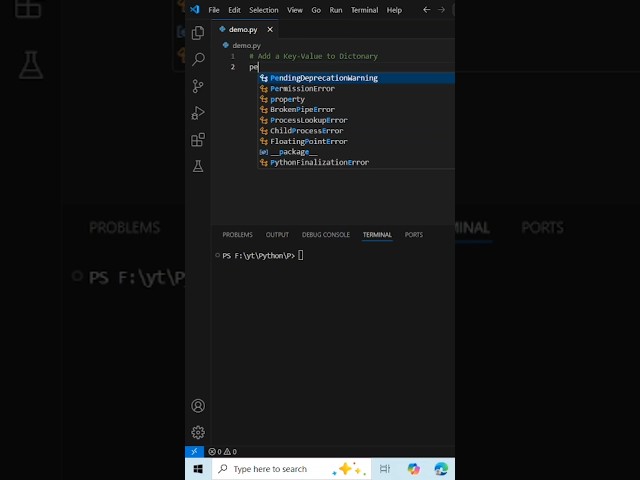Open the Accounts icon
This screenshot has width=640, height=480.
click(x=198, y=406)
